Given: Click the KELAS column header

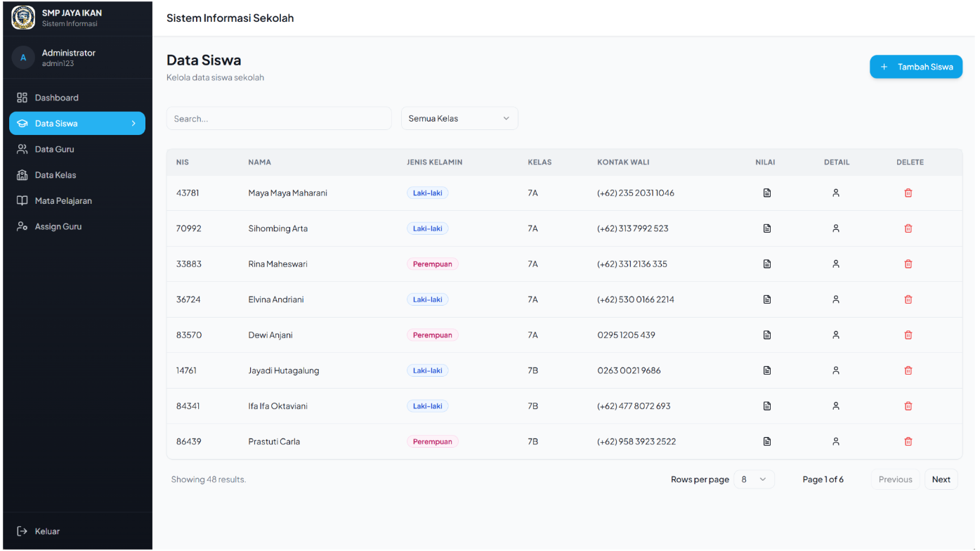Looking at the screenshot, I should coord(540,162).
